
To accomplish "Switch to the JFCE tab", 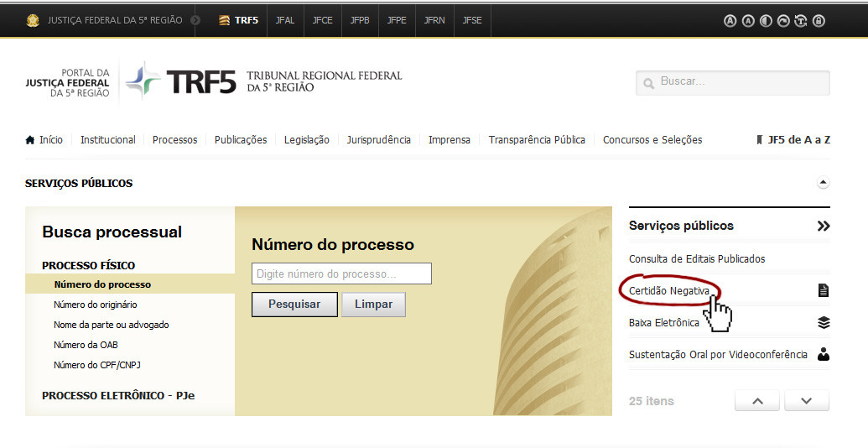I will (x=322, y=20).
